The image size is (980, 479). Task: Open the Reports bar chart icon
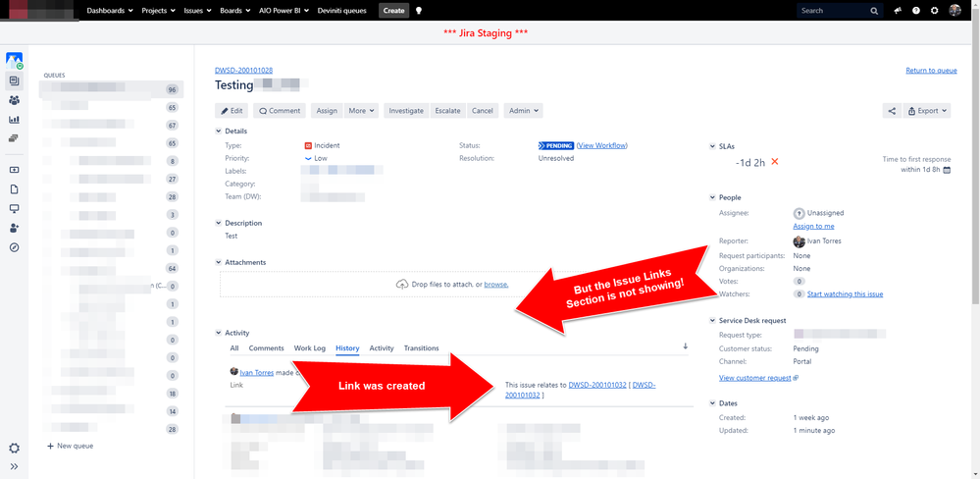14,120
